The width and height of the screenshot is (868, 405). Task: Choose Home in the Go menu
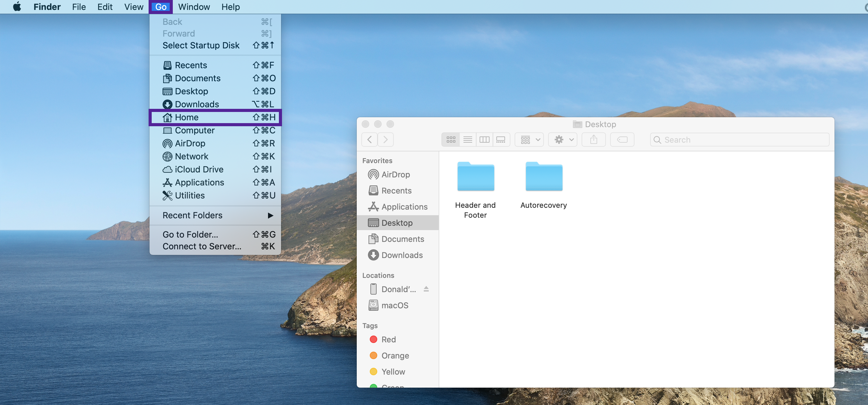(215, 117)
